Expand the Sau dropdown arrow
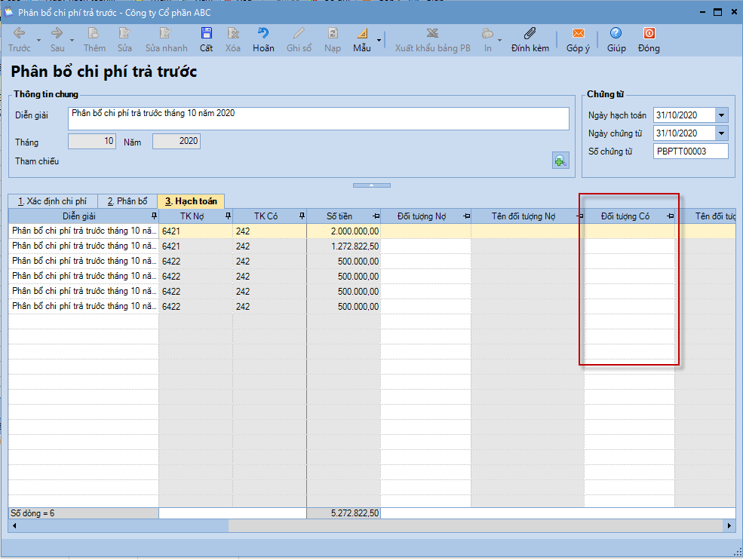Screen dimensions: 743x560 72,40
